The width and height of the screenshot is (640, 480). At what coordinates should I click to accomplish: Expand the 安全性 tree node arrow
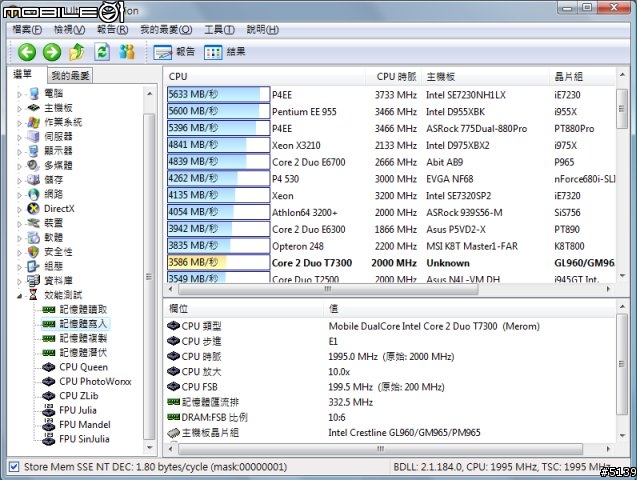tap(19, 253)
